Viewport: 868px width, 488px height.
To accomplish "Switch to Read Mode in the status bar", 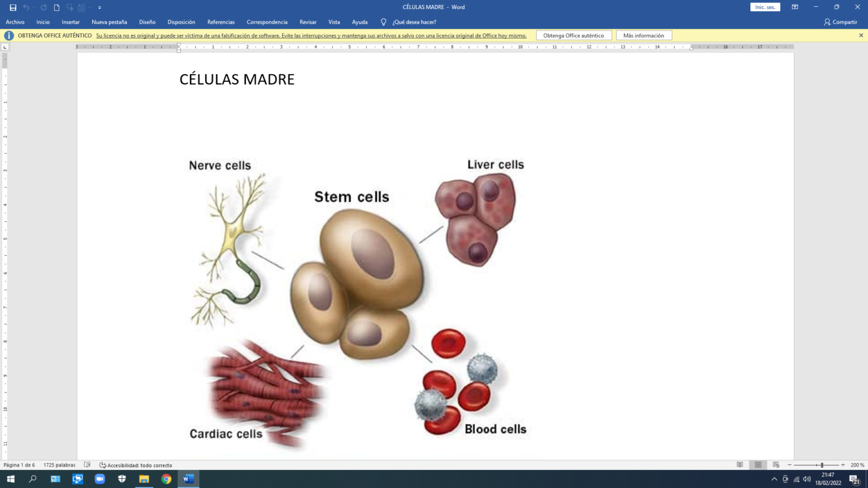I will click(x=740, y=465).
